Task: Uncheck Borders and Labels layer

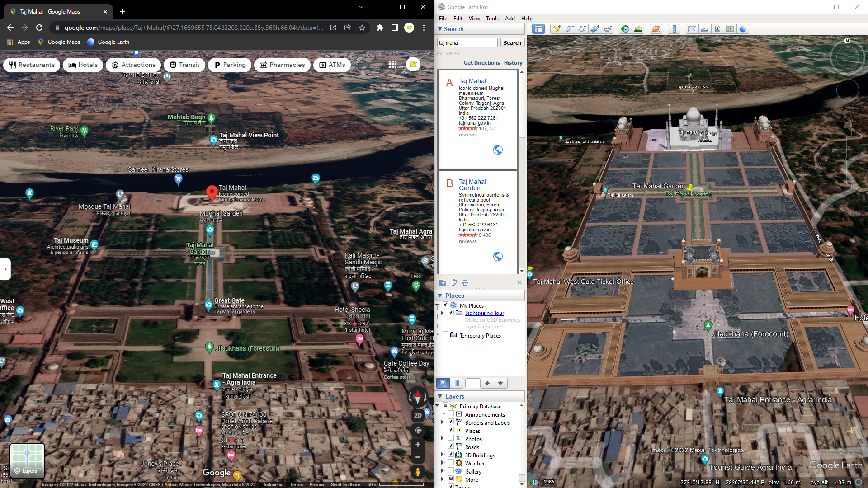Action: (x=451, y=422)
